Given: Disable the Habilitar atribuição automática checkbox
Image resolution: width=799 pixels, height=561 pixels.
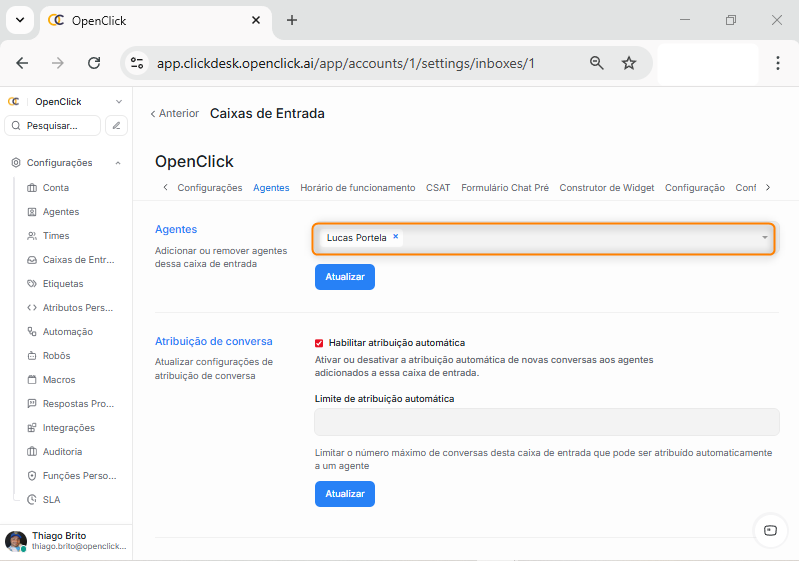Looking at the screenshot, I should click(319, 343).
